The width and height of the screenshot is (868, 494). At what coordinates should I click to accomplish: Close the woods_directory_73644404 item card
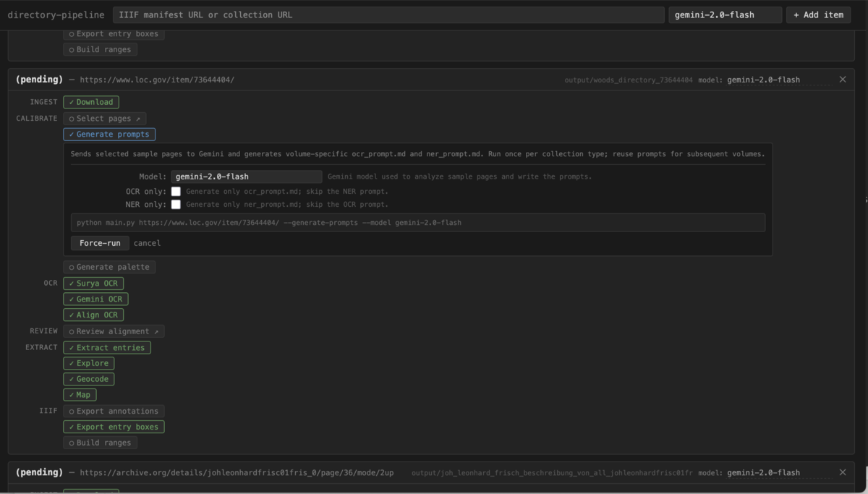click(x=842, y=80)
